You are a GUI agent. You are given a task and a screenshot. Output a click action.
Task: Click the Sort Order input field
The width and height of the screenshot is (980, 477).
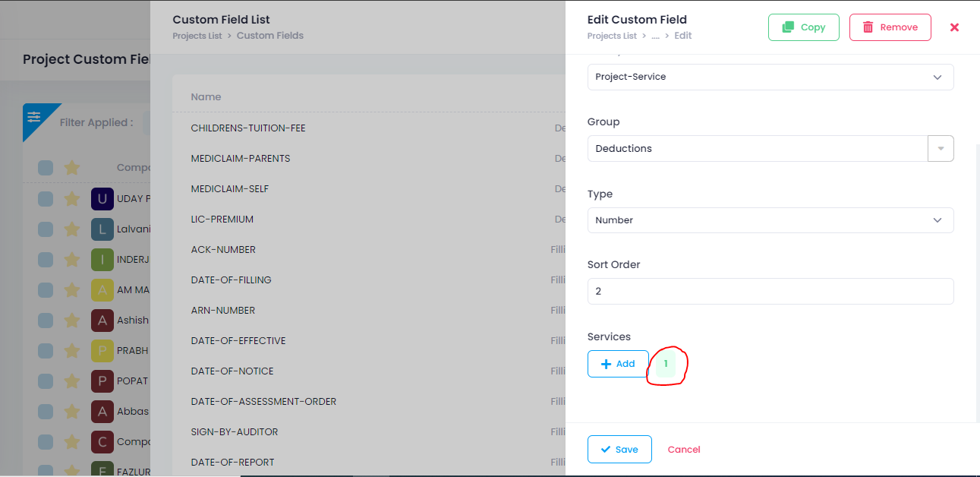tap(770, 291)
